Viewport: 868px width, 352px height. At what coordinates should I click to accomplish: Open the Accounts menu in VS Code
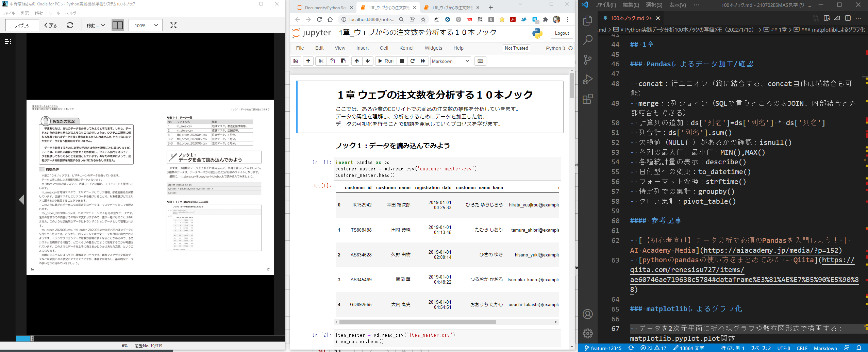pos(587,314)
